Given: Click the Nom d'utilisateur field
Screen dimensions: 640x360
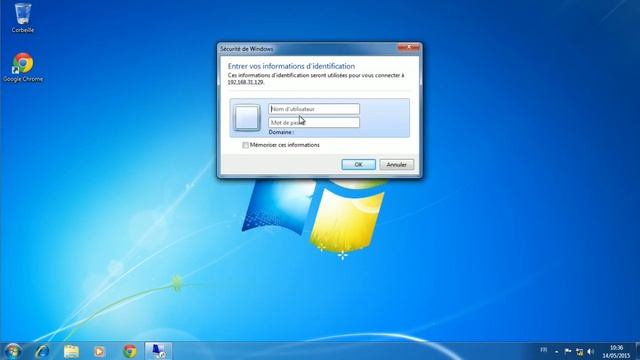Looking at the screenshot, I should pyautogui.click(x=314, y=109).
